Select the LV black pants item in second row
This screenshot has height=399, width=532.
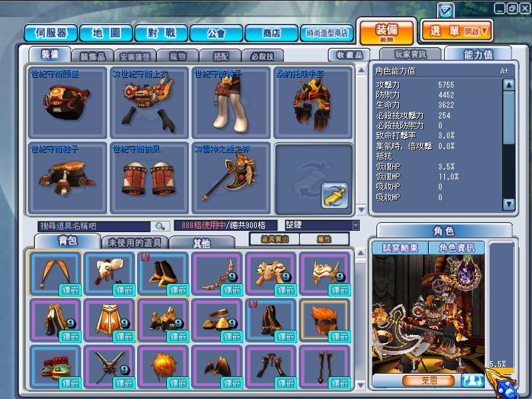[x=271, y=320]
